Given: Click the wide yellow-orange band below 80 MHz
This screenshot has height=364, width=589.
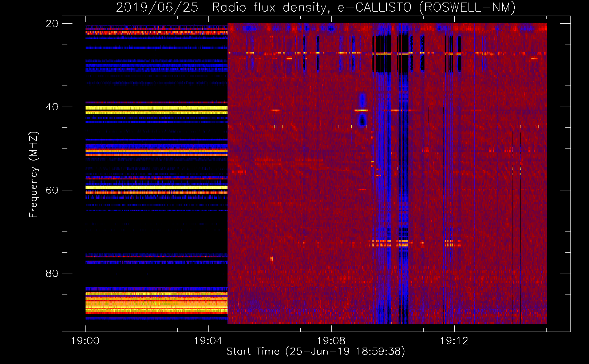Looking at the screenshot, I should pos(157,303).
